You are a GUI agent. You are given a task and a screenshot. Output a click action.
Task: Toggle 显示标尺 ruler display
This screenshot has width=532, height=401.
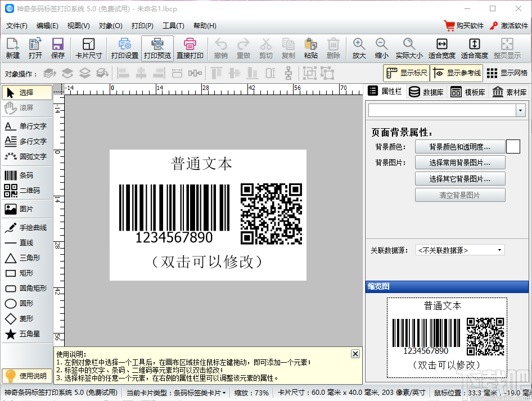tap(406, 73)
